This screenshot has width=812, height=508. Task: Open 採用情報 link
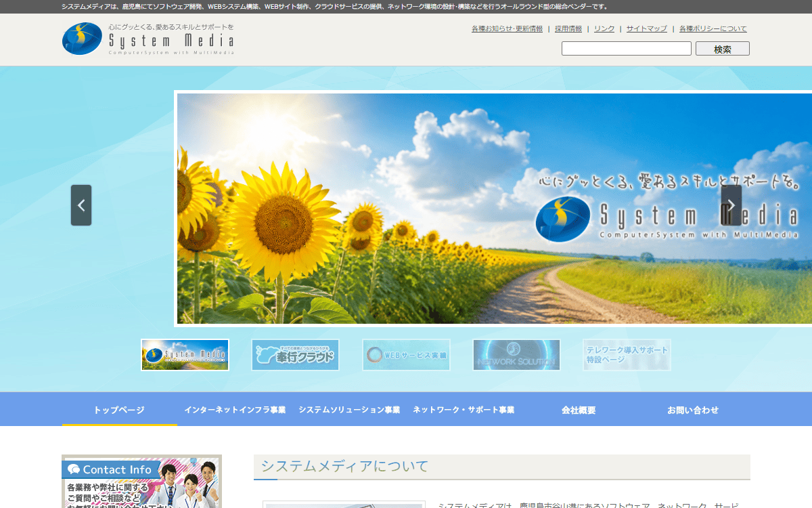coord(568,28)
